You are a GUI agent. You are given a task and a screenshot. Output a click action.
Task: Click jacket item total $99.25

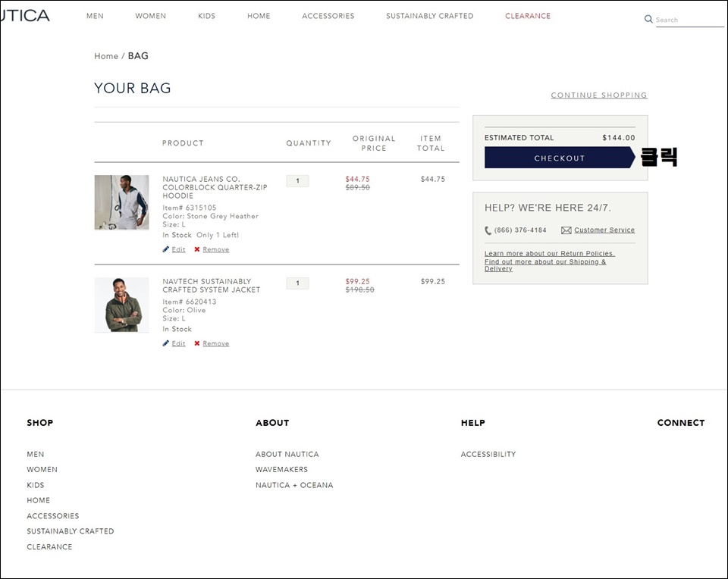point(433,282)
